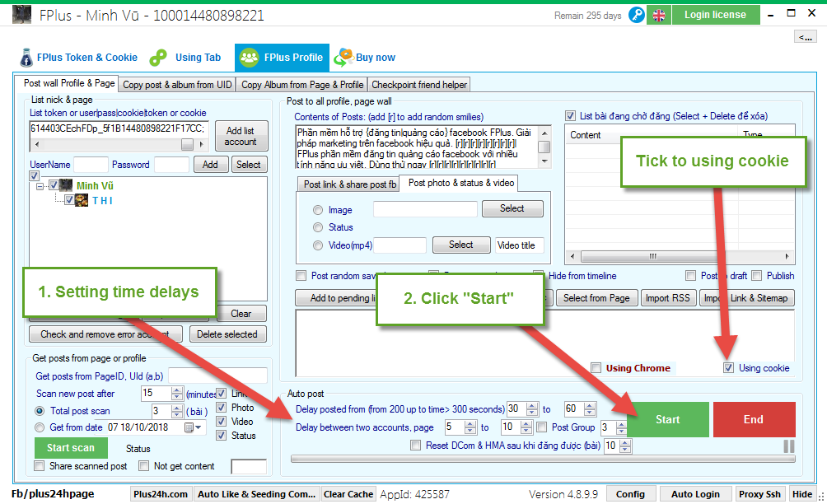The width and height of the screenshot is (827, 504).
Task: Click the Buy now cart icon
Action: pos(343,57)
